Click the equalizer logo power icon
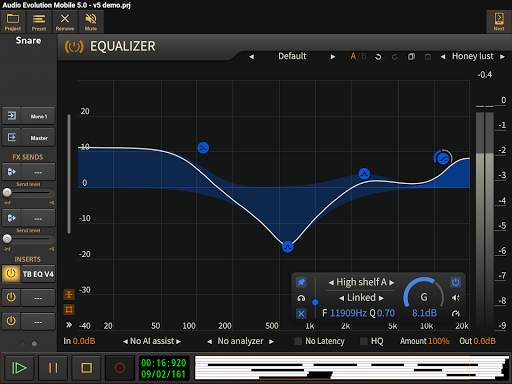512x384 pixels. [x=74, y=47]
